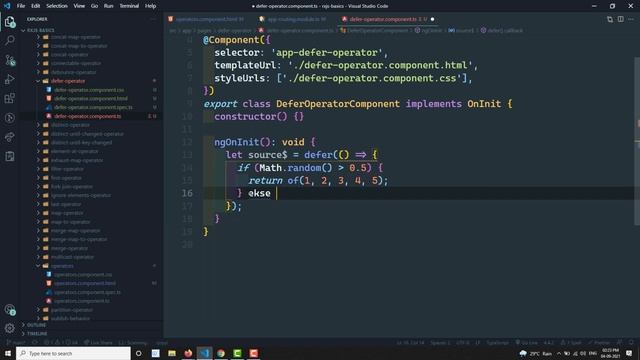This screenshot has width=640, height=360.
Task: Open Explorer panel more actions ellipsis
Action: coord(153,19)
